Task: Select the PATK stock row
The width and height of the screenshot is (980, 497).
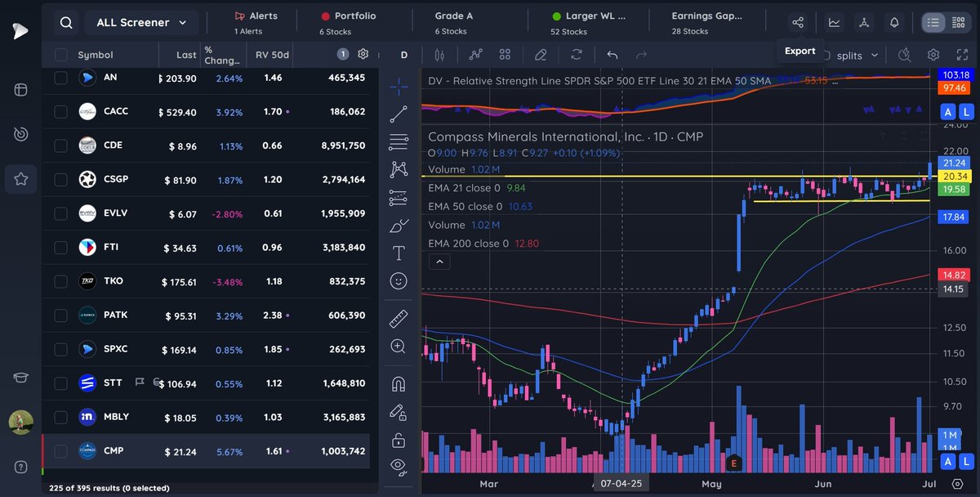Action: pos(206,316)
